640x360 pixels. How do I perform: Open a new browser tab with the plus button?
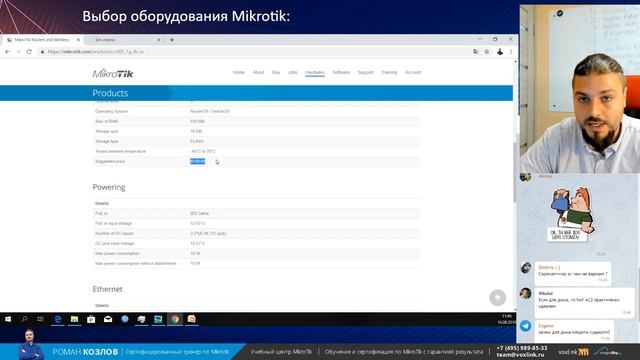coord(172,40)
